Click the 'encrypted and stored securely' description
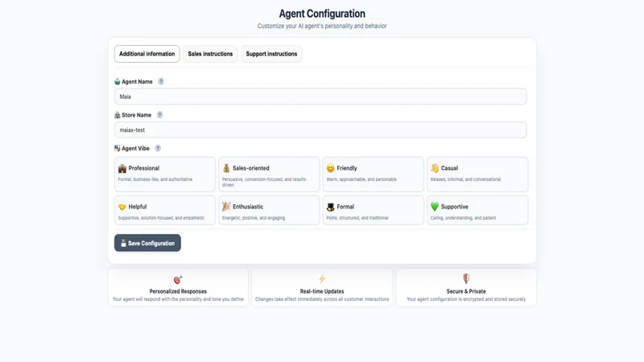The image size is (644, 362). click(466, 299)
